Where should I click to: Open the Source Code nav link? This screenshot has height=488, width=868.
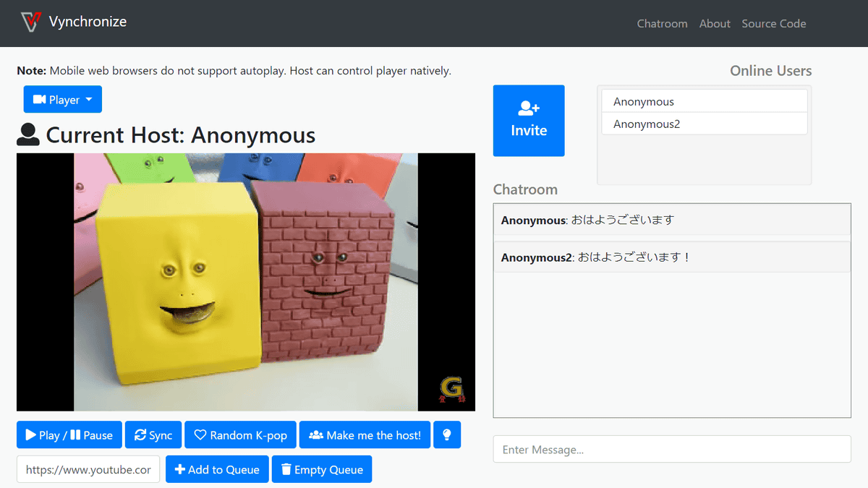tap(773, 23)
